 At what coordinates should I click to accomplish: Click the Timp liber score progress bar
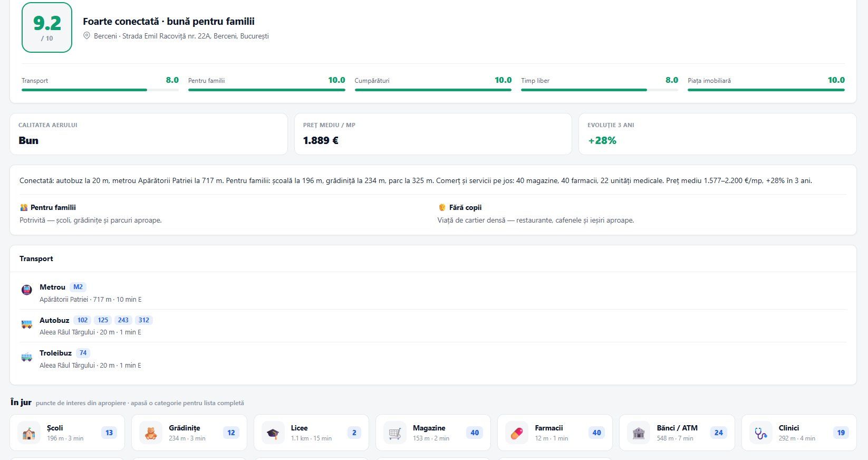click(600, 90)
